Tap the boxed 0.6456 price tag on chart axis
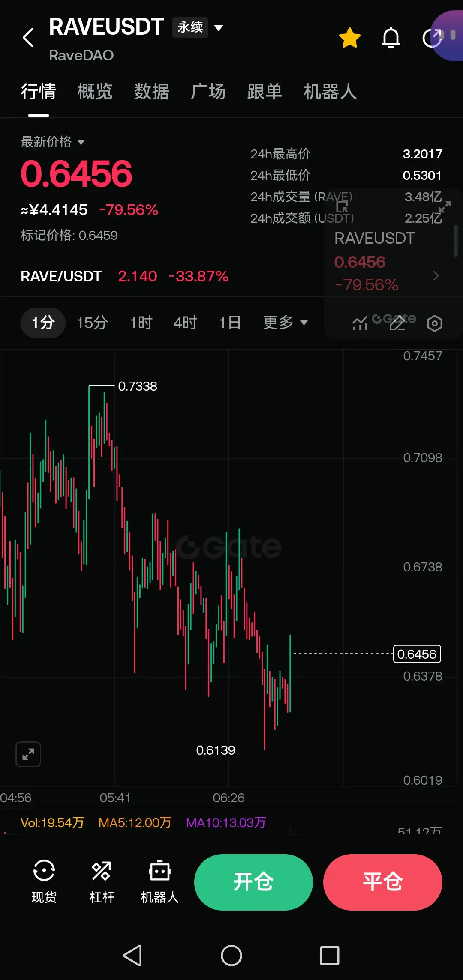 (417, 654)
